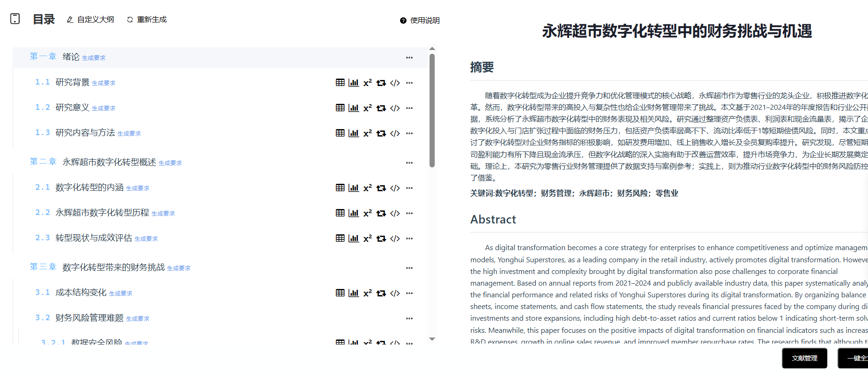Open more options for 1.3 研究内容与方法
Viewport: 868px width, 374px height.
[x=409, y=133]
